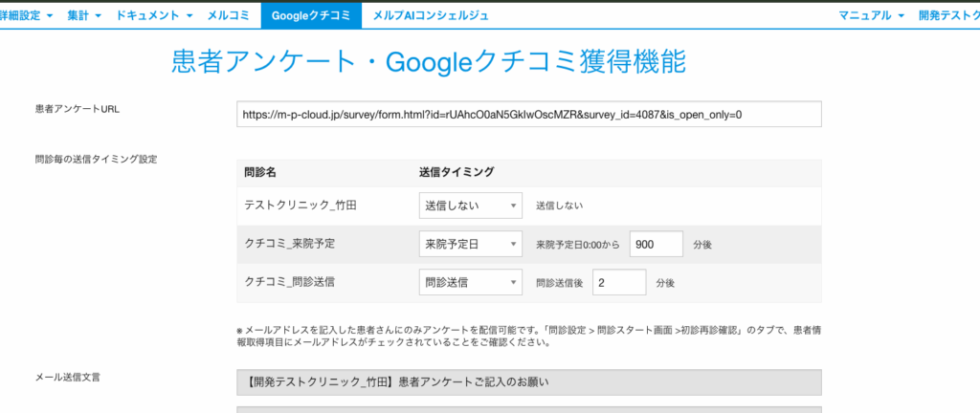Viewport: 980px width, 413px height.
Task: Select the Googleクチコミ tab
Action: [312, 15]
